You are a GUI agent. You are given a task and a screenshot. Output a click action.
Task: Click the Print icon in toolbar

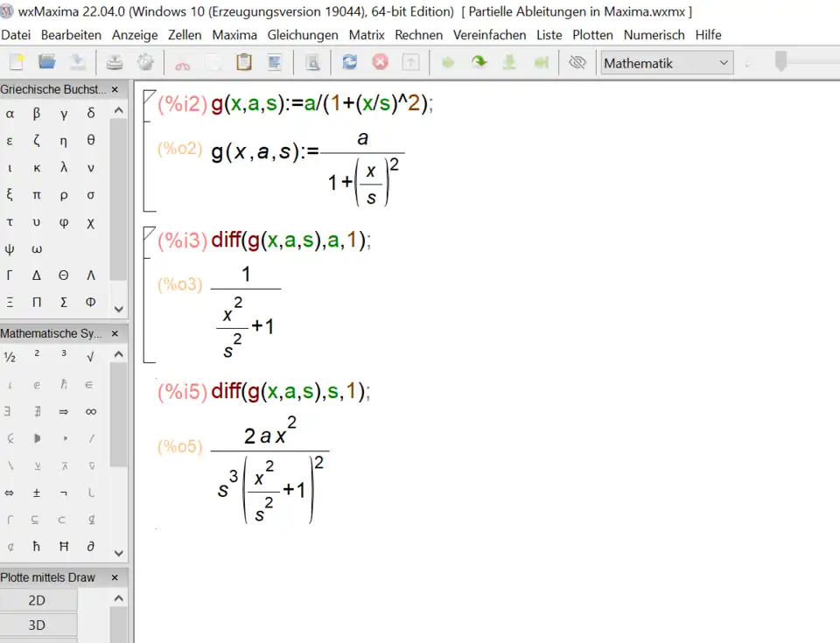tap(115, 62)
